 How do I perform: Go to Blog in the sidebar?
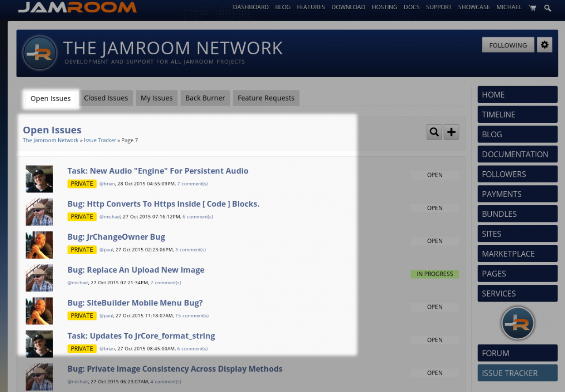pyautogui.click(x=518, y=134)
